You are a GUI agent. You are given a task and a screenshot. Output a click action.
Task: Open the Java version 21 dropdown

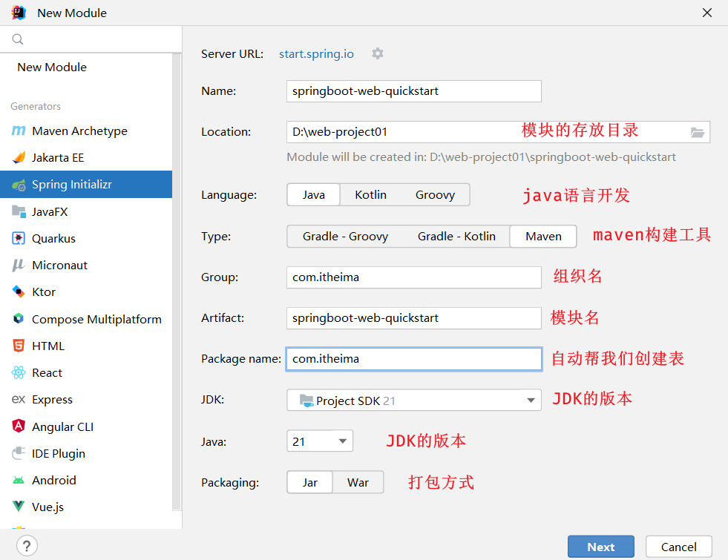coord(320,441)
